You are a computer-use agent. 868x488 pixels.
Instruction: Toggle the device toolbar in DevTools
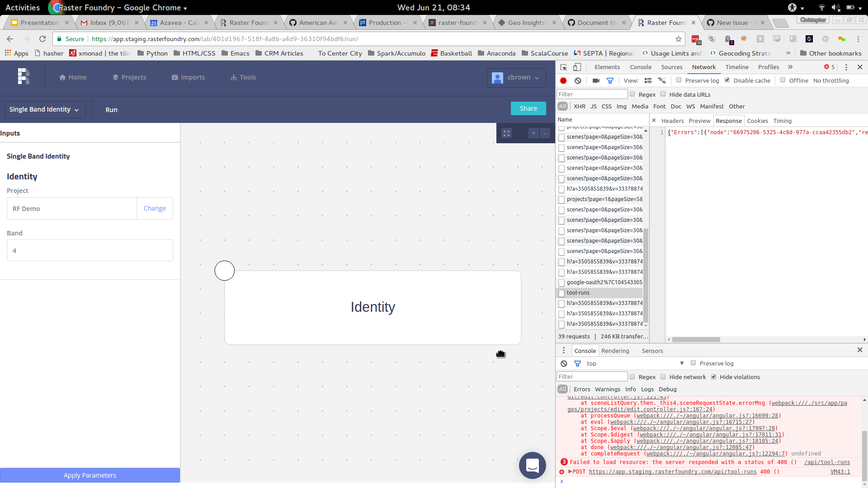point(577,67)
